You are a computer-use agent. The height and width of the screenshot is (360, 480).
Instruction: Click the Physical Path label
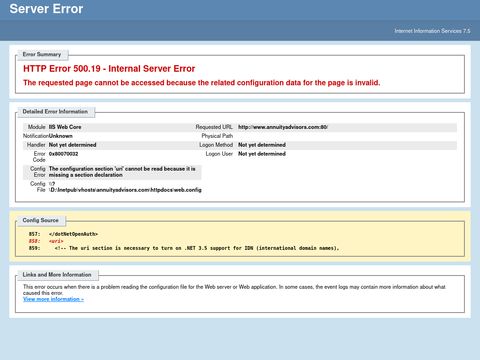click(x=217, y=136)
